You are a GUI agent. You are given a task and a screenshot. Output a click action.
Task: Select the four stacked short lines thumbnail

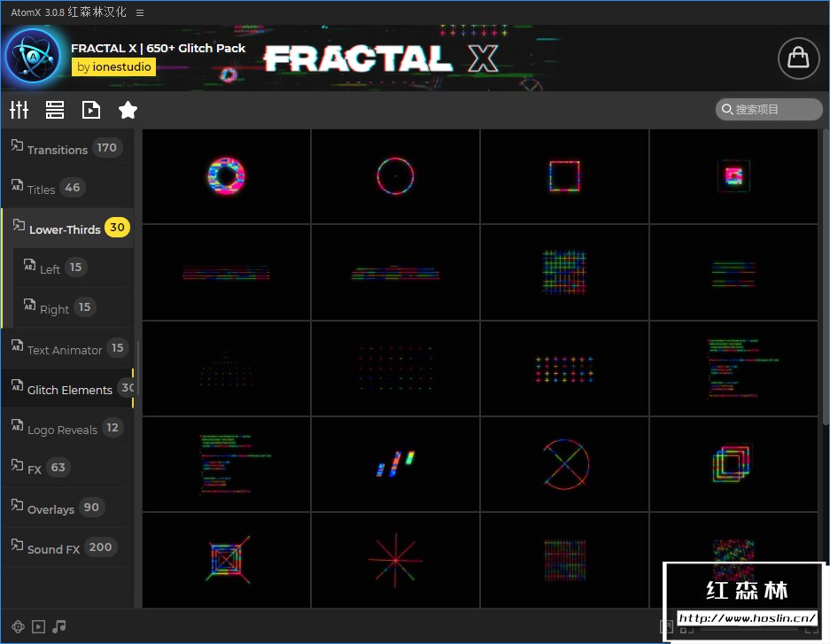(733, 273)
